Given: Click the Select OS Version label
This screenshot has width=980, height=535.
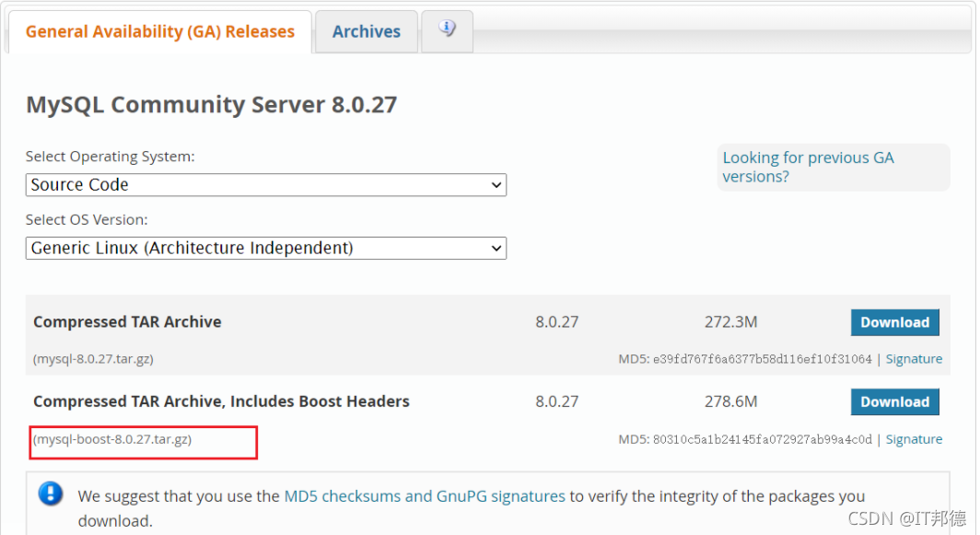Looking at the screenshot, I should pyautogui.click(x=87, y=220).
